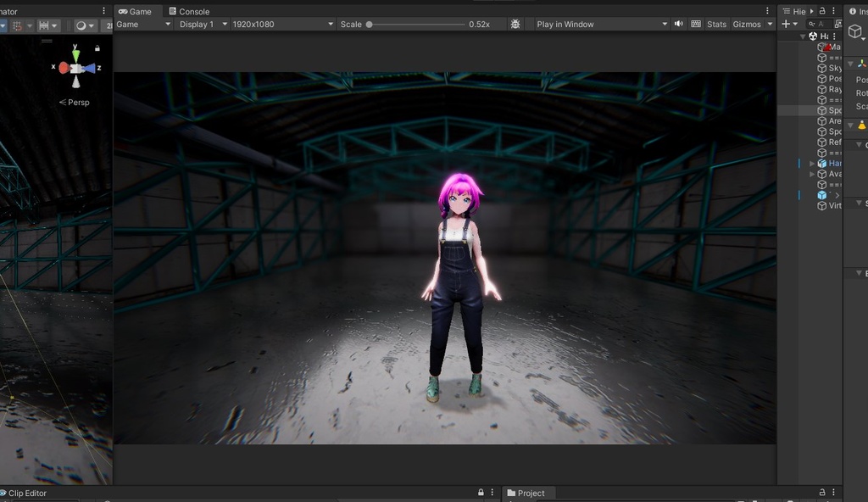The width and height of the screenshot is (868, 502).
Task: Click the scene gizmo red X axis cone
Action: point(64,68)
